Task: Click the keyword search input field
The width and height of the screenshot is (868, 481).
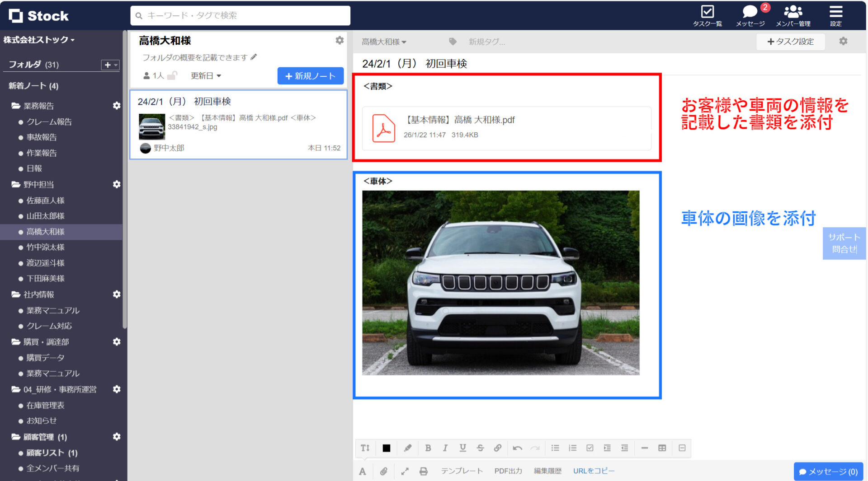Action: click(240, 15)
